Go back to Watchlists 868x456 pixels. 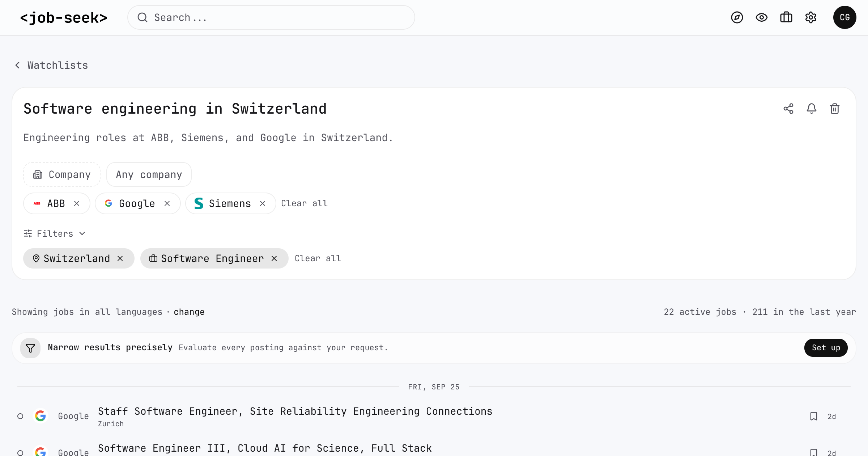tap(52, 65)
